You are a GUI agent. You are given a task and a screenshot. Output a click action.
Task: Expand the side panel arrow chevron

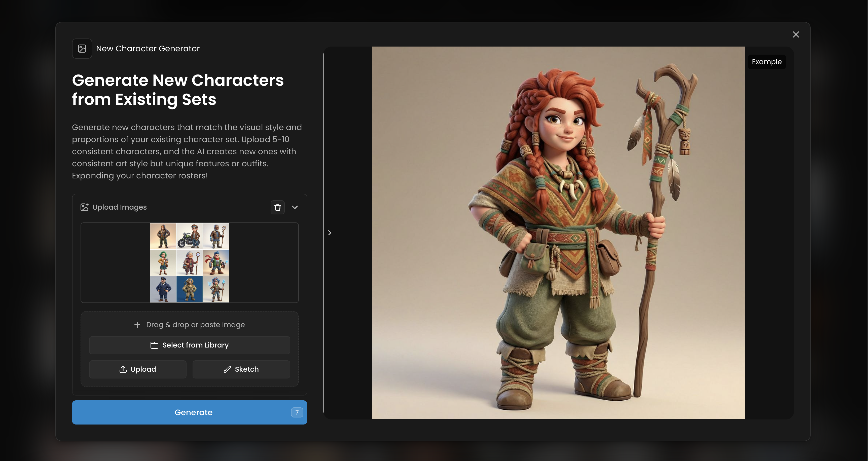pos(330,233)
